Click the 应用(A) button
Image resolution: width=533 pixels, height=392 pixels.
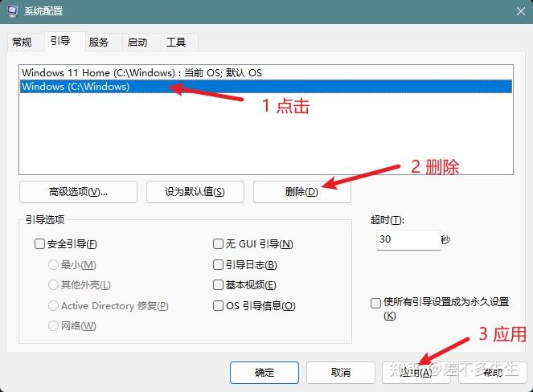coord(416,373)
